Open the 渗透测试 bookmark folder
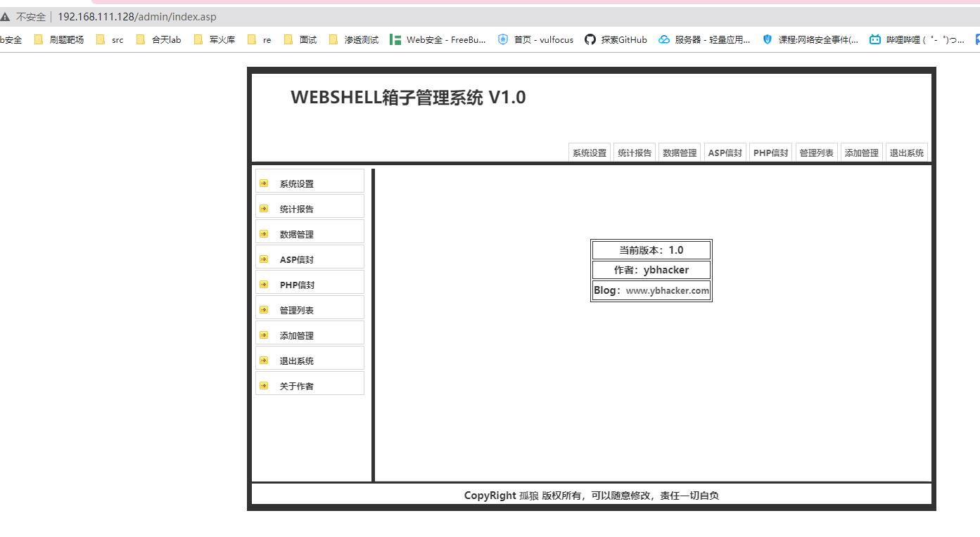The width and height of the screenshot is (980, 537). click(354, 39)
